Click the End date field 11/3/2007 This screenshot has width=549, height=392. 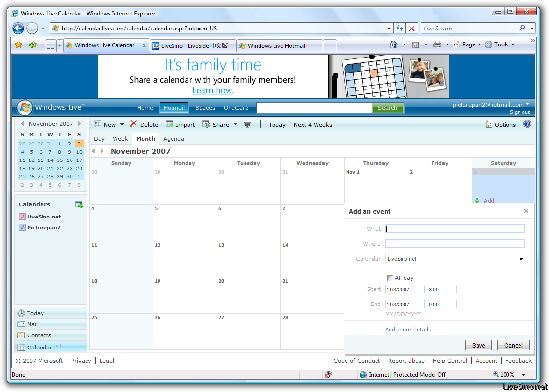tap(405, 305)
